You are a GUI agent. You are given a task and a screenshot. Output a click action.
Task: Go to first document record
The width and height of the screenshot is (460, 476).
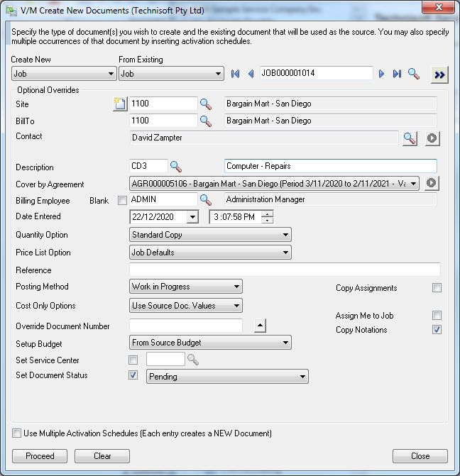(x=235, y=74)
